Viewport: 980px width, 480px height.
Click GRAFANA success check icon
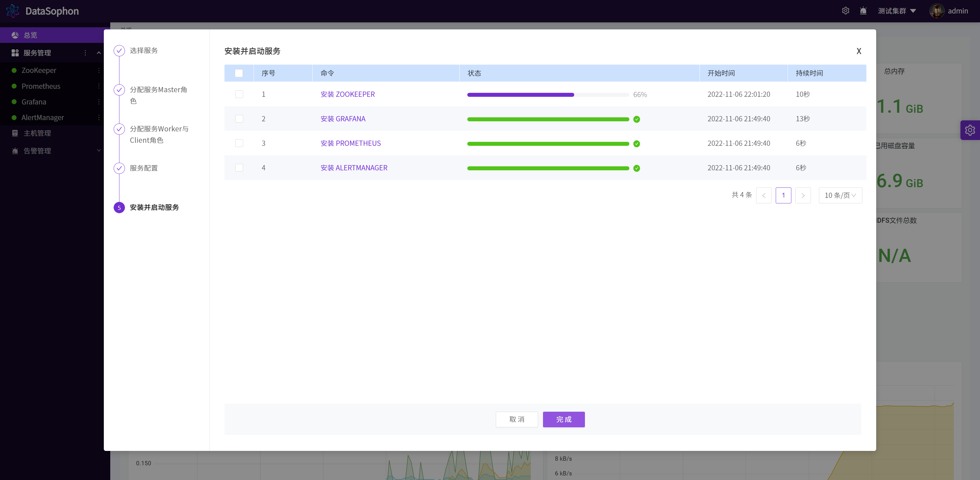tap(636, 119)
